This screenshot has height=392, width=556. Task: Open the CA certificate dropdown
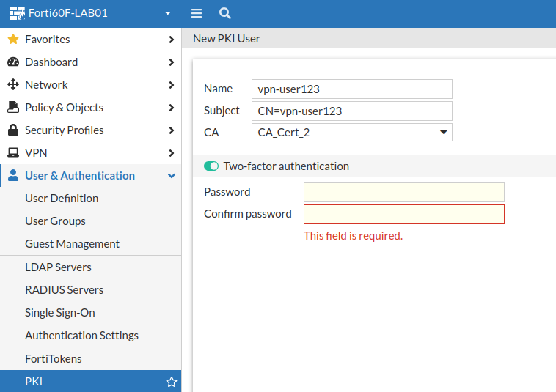pos(351,133)
